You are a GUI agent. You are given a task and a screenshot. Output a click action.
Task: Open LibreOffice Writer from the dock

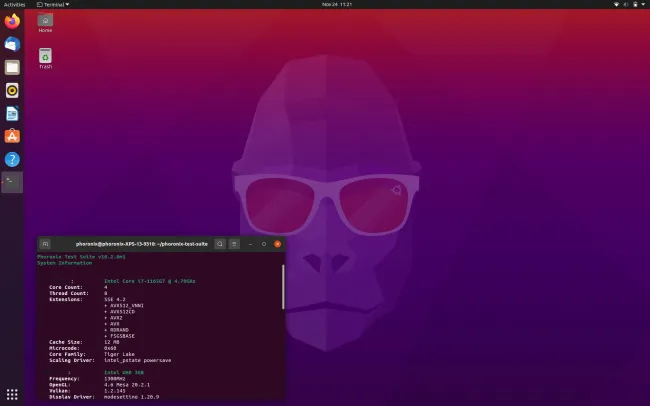pyautogui.click(x=12, y=113)
